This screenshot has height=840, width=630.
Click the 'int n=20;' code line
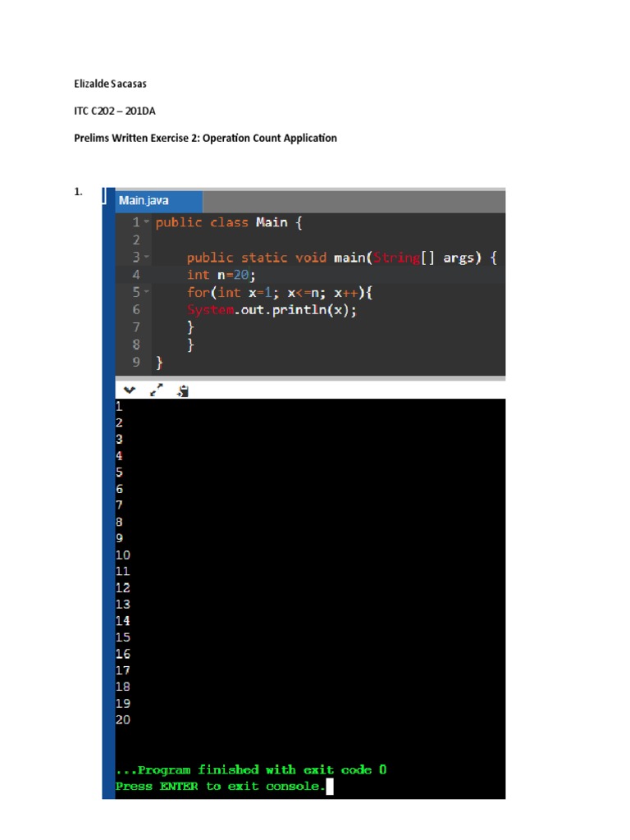tap(221, 275)
